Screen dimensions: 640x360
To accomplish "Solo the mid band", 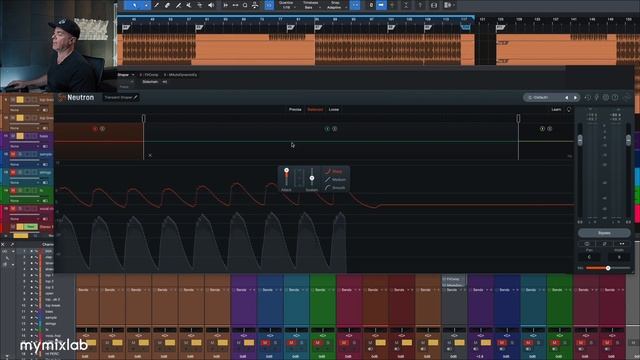I will [335, 129].
